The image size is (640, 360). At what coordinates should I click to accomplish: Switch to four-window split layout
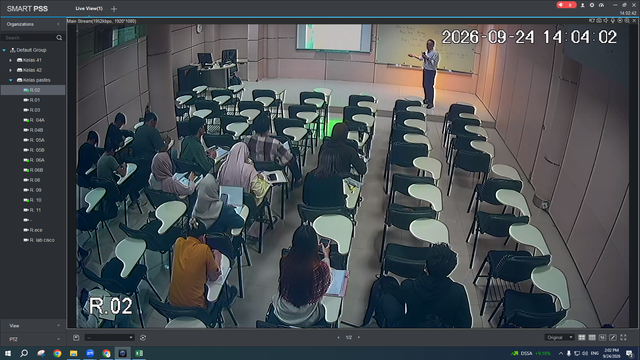click(582, 338)
